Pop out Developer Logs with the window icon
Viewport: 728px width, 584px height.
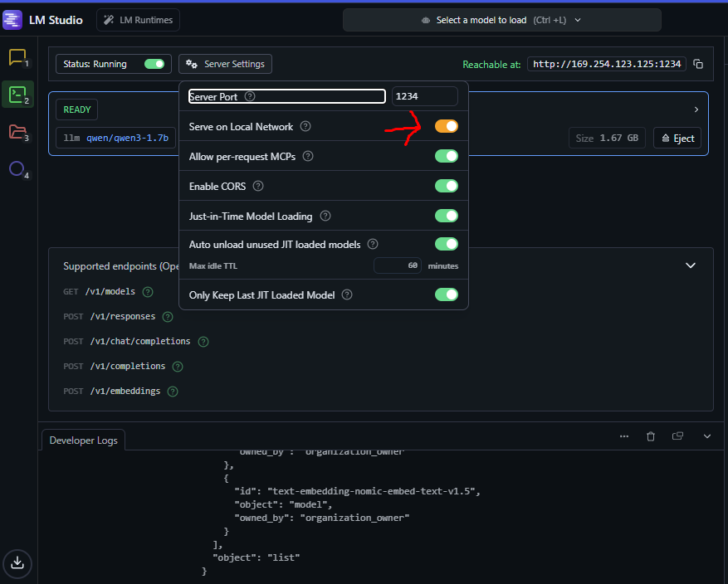coord(677,436)
